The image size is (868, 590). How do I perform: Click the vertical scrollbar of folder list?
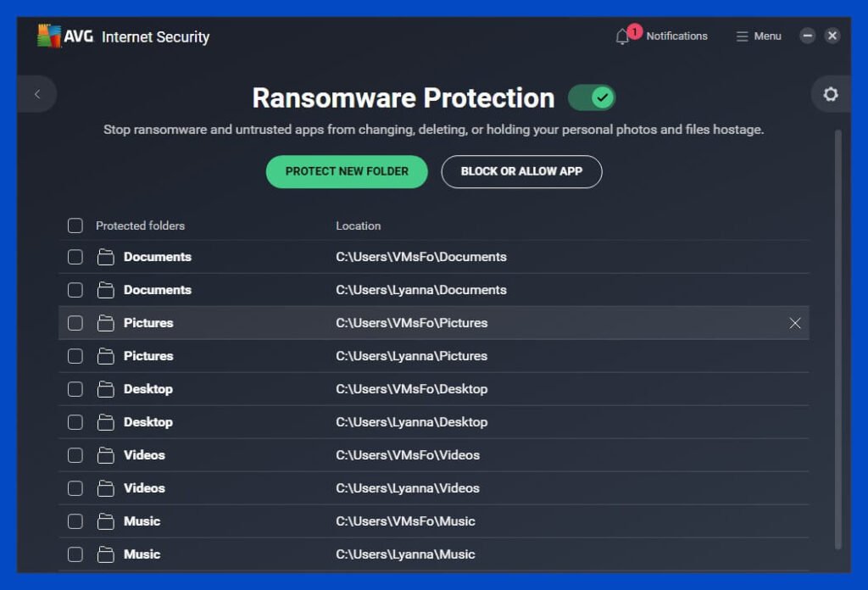(x=838, y=339)
